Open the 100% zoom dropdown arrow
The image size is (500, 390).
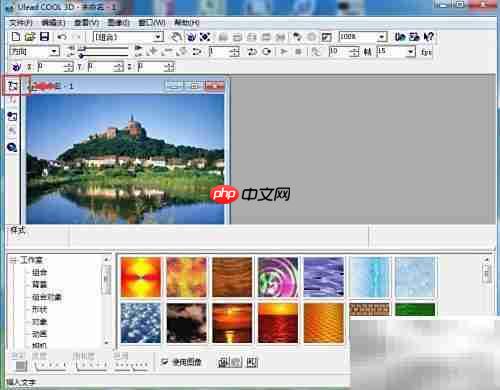click(382, 36)
